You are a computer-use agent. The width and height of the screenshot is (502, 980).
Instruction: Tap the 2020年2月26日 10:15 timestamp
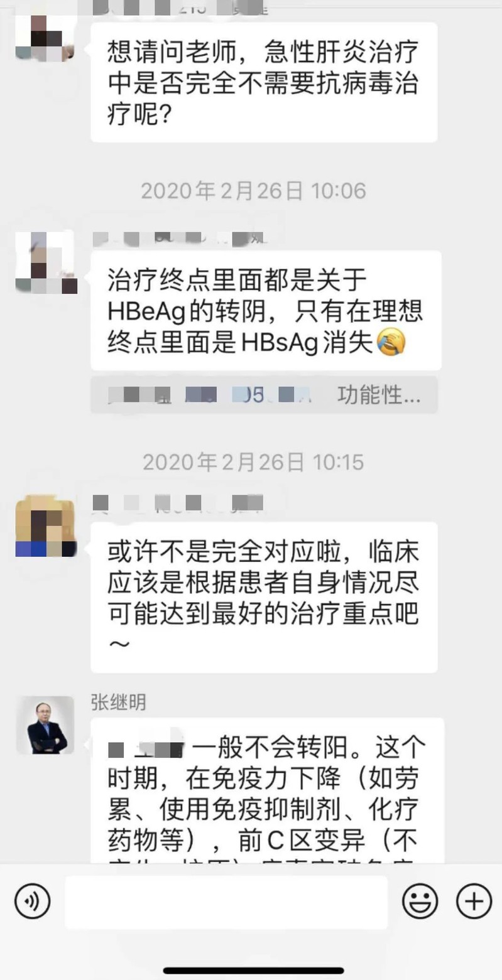[253, 463]
